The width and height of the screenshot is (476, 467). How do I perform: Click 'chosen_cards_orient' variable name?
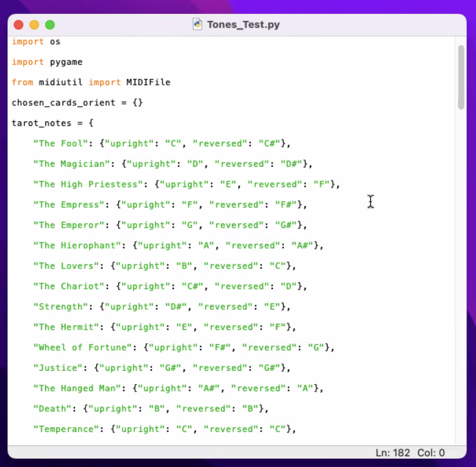pyautogui.click(x=64, y=103)
